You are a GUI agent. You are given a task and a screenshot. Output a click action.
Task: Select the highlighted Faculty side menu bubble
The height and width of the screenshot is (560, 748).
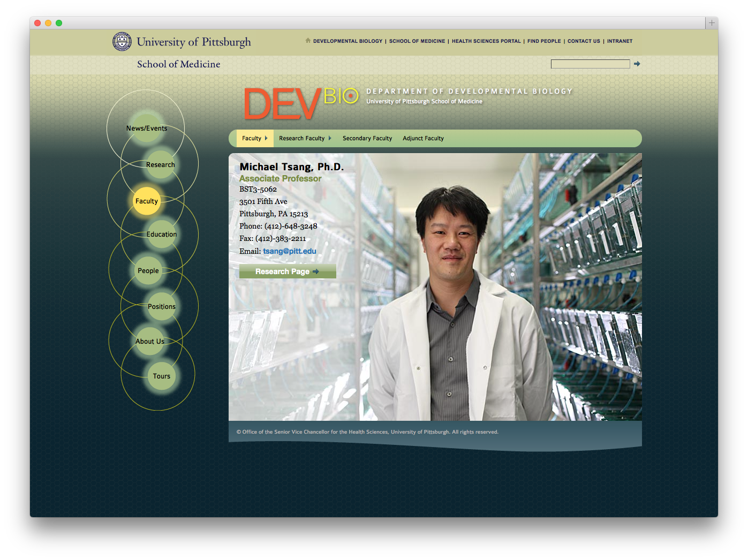(x=147, y=201)
